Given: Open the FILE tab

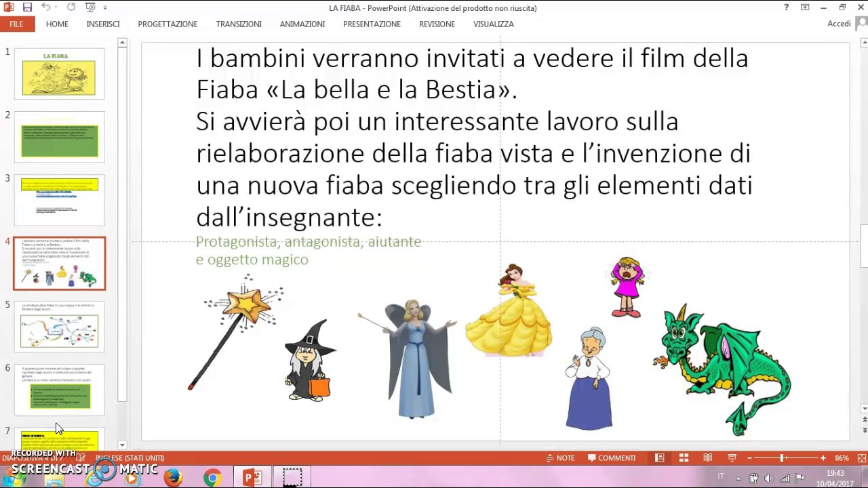Looking at the screenshot, I should point(16,24).
